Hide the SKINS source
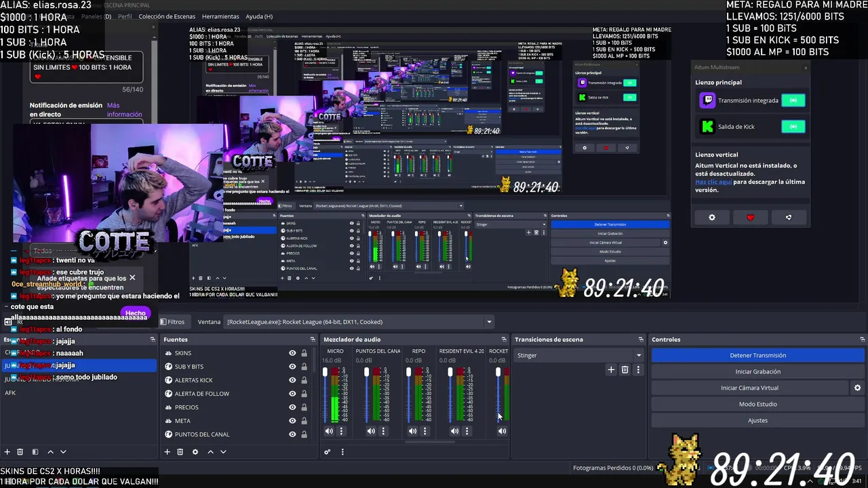868x488 pixels. tap(292, 353)
